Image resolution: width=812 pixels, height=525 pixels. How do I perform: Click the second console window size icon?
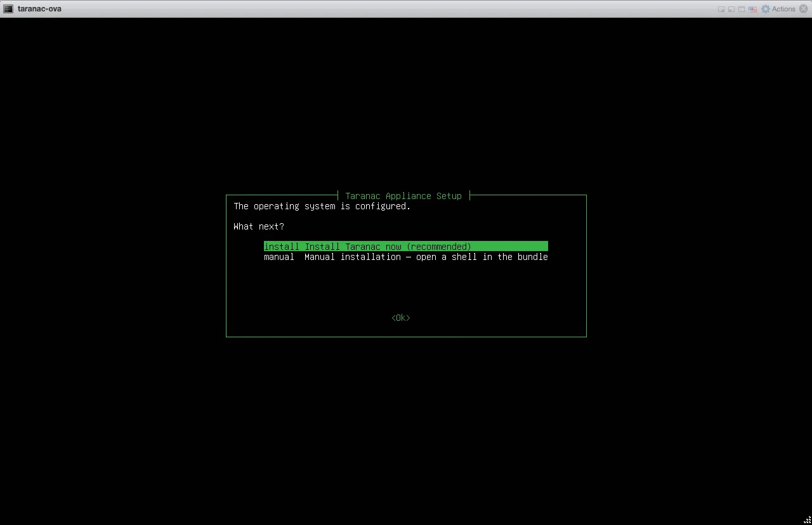[x=731, y=9]
